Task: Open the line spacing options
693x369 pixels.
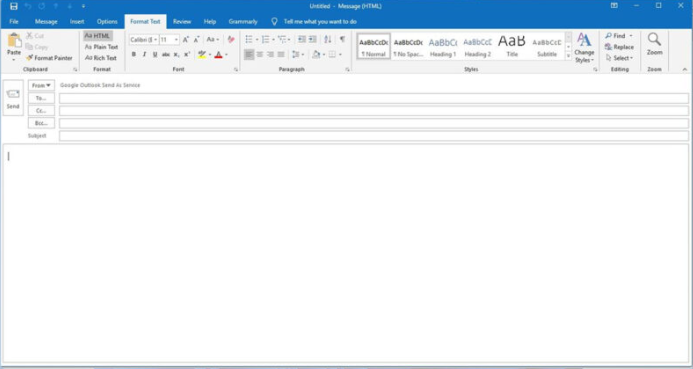Action: (x=297, y=54)
